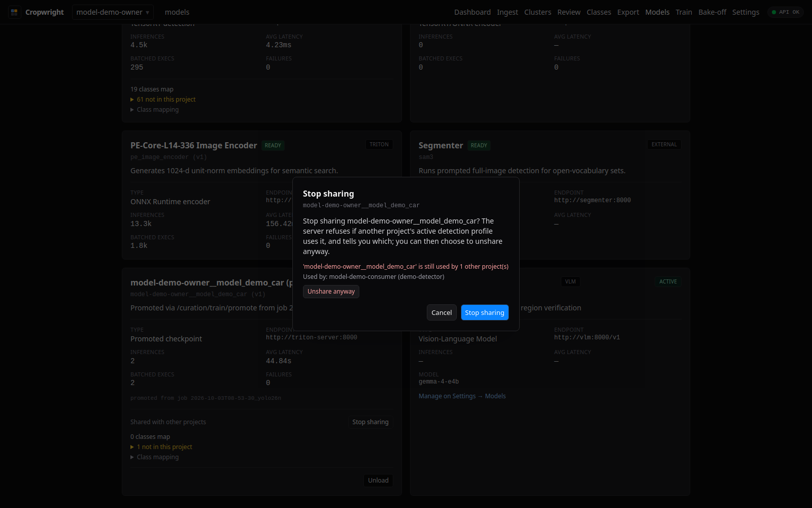Click the ACTIVE status badge
Viewport: 812px width, 508px height.
point(668,282)
